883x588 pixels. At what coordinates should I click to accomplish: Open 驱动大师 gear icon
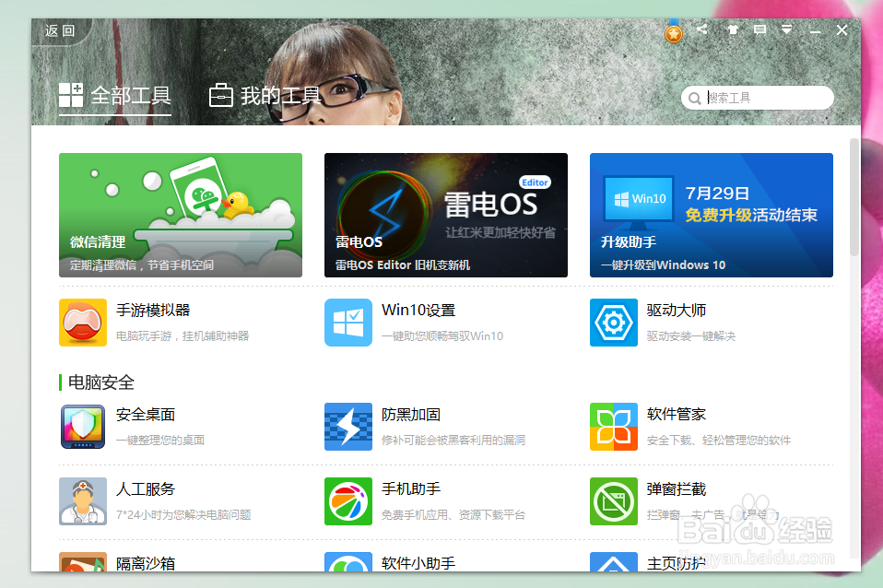[x=614, y=323]
